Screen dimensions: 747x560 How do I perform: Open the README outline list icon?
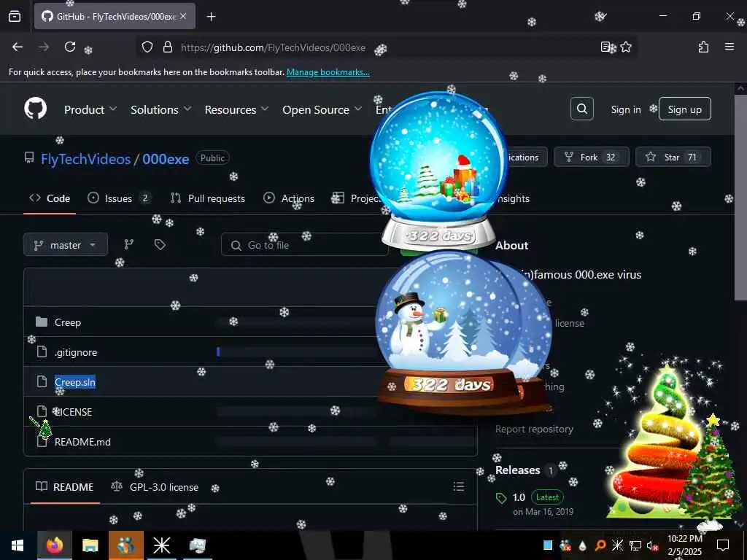point(458,486)
